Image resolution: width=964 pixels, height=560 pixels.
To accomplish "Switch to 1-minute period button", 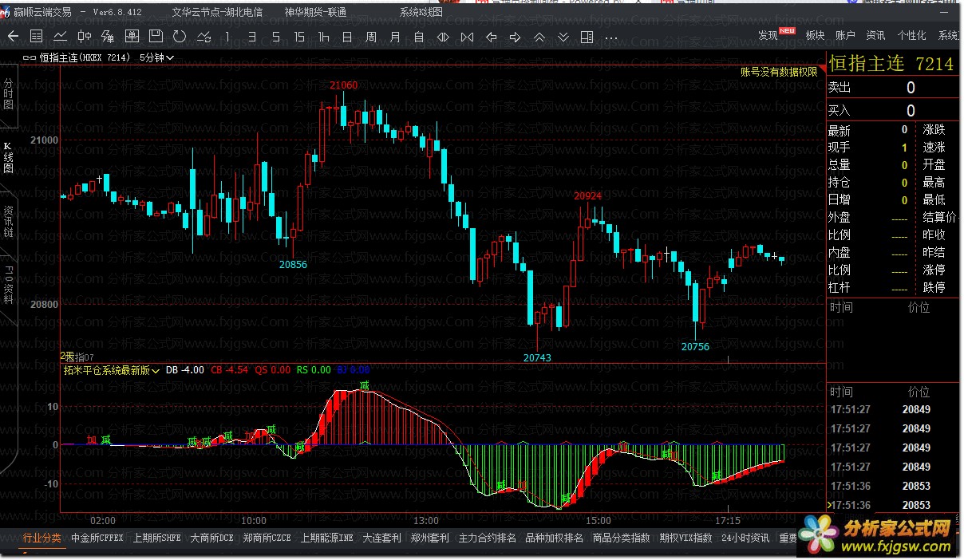I will pos(227,37).
